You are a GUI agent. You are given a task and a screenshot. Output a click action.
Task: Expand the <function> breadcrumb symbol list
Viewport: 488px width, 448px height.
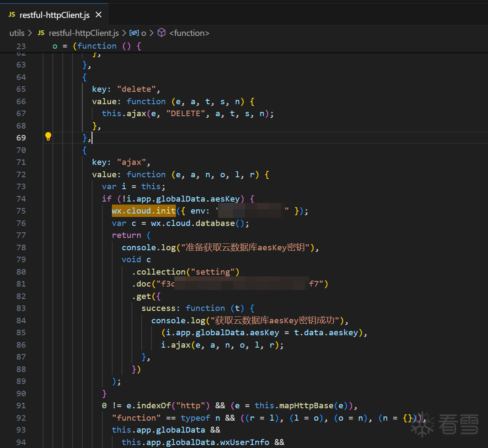189,33
